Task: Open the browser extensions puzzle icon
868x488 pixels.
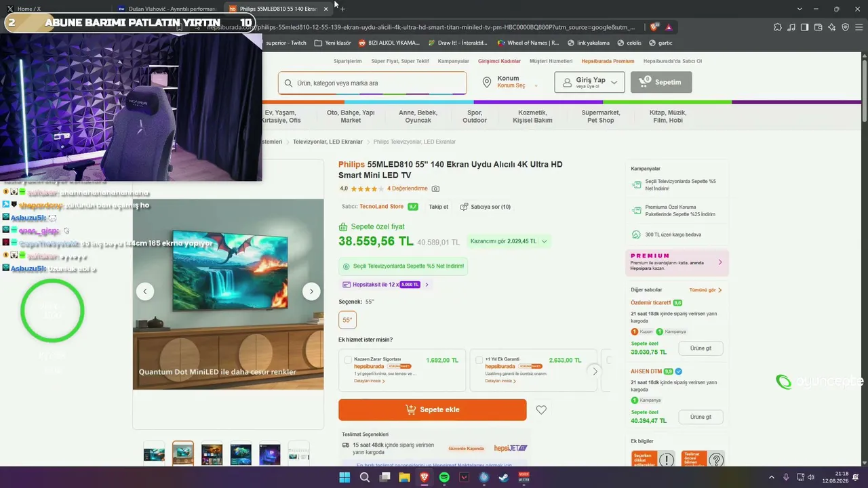Action: coord(778,27)
